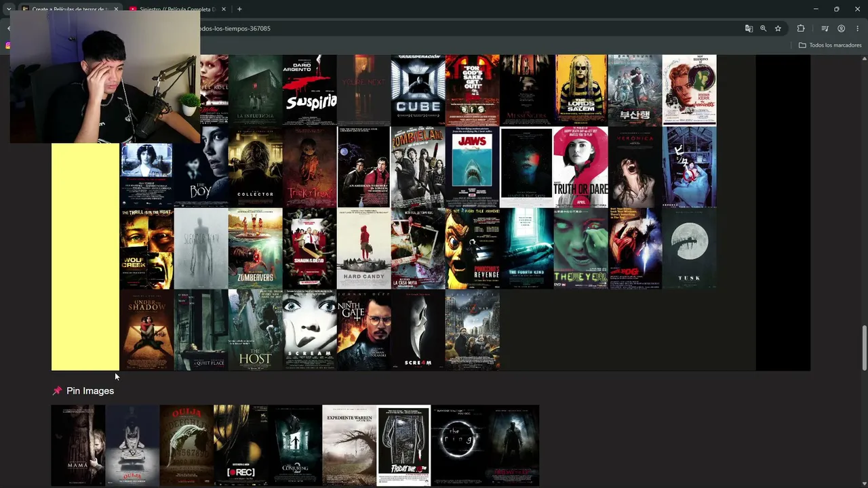Open the media controls icon in toolbar
Viewport: 868px width, 488px height.
[x=825, y=28]
